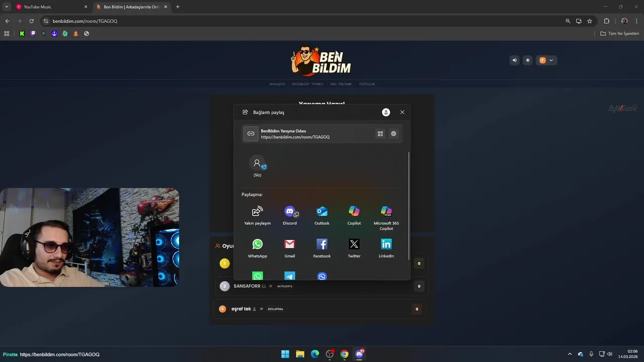Click the address bar URL

click(85, 21)
